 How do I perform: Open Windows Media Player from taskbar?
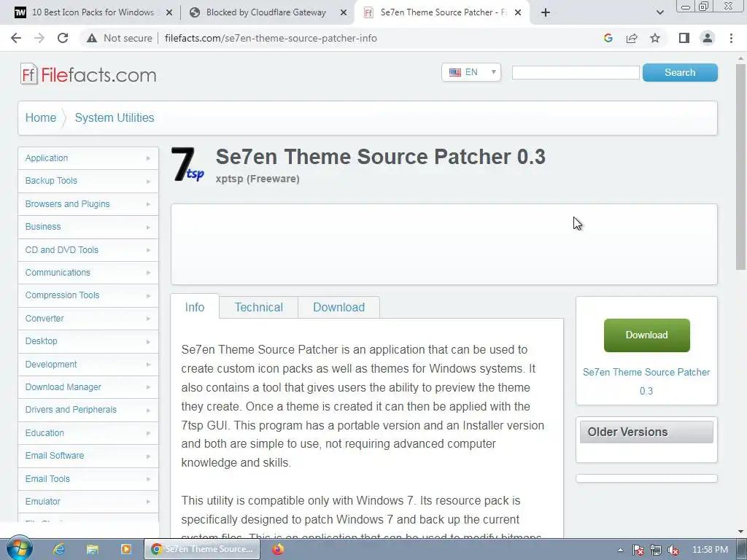[125, 549]
